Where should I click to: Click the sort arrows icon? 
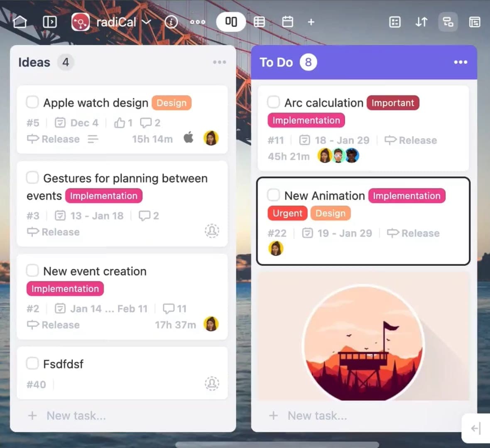coord(421,22)
